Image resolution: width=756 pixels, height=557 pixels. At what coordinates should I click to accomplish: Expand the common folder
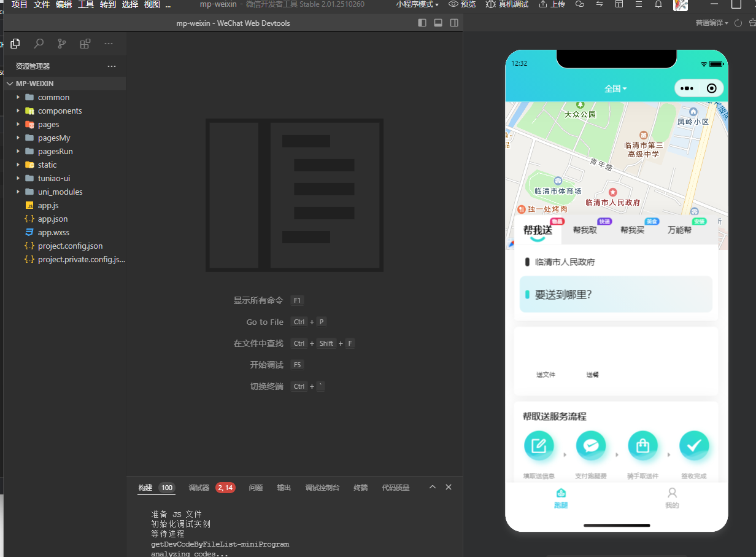tap(65, 97)
